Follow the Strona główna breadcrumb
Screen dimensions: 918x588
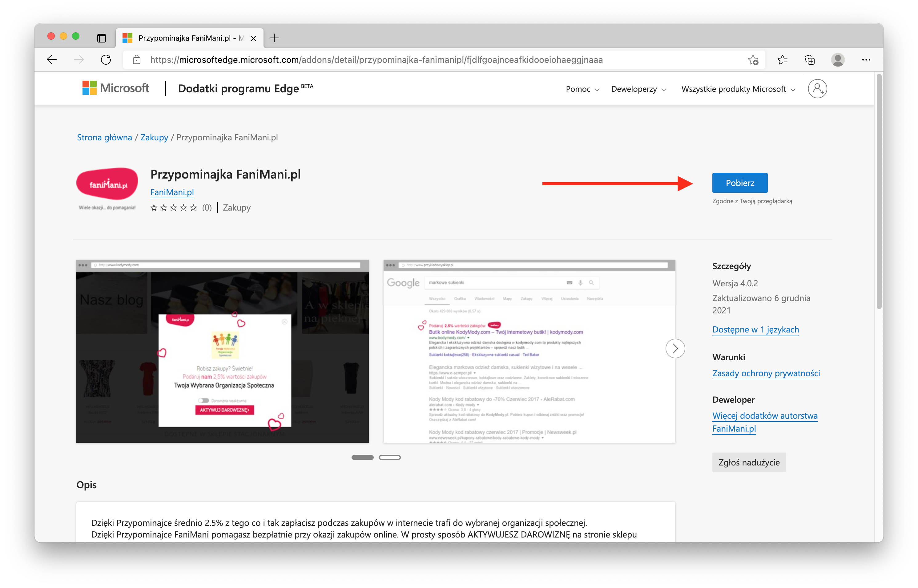click(104, 137)
